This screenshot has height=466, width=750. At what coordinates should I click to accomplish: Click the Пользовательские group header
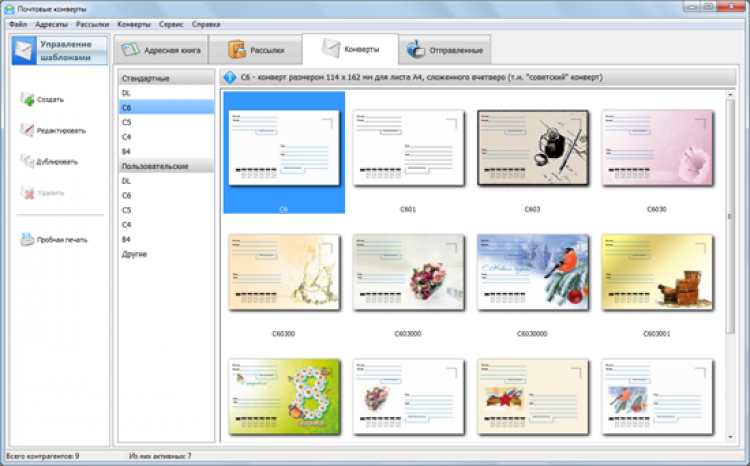click(x=166, y=166)
